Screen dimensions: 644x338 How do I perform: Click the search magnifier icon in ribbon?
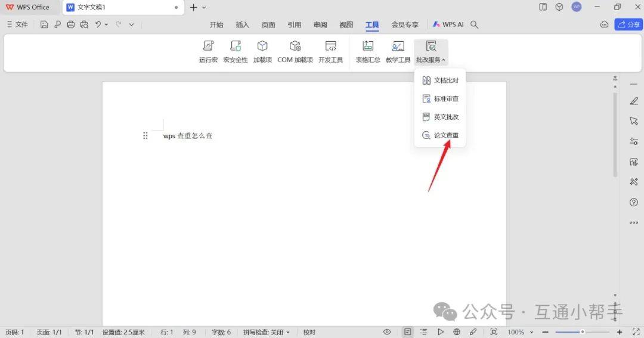coord(474,24)
